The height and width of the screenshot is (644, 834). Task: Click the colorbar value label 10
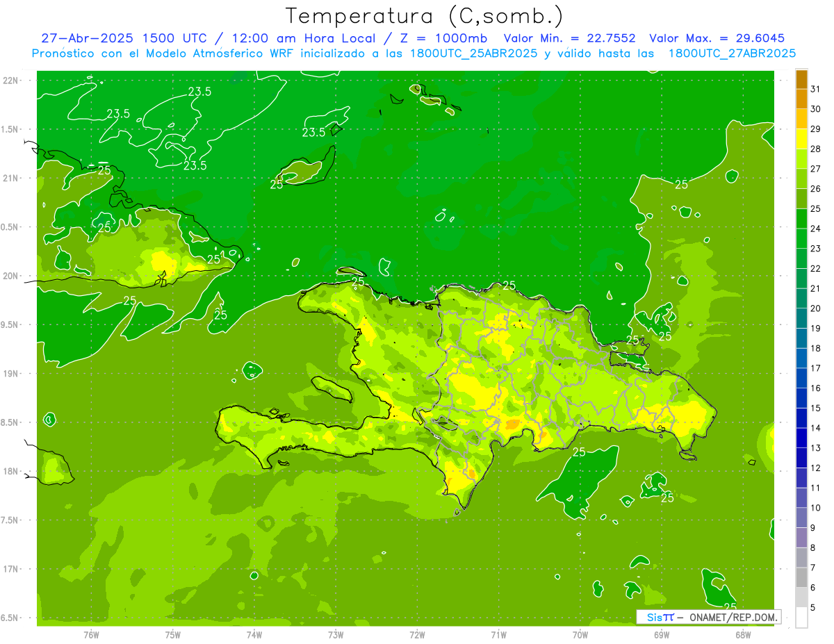pyautogui.click(x=816, y=508)
